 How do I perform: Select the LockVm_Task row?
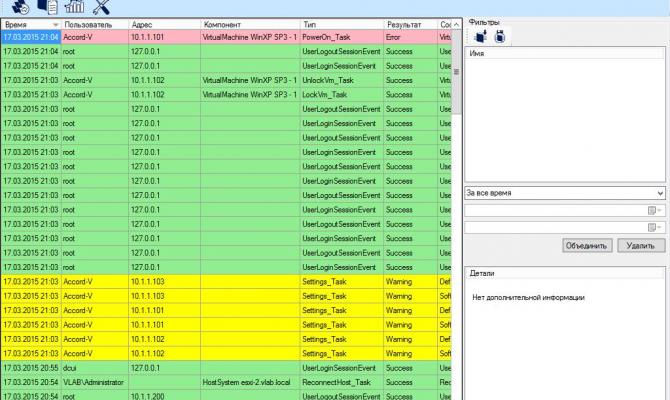point(226,94)
